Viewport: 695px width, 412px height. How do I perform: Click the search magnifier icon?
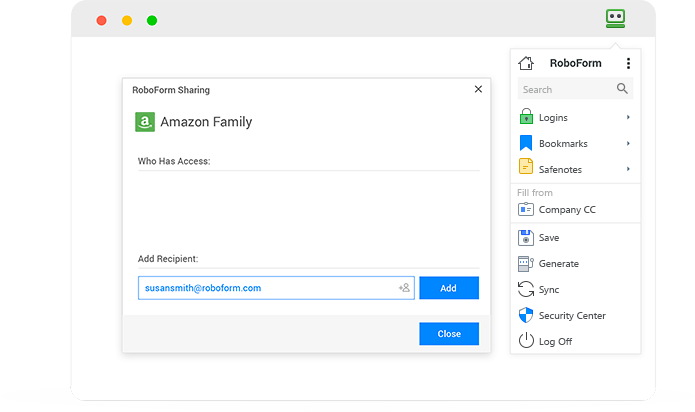[x=622, y=89]
